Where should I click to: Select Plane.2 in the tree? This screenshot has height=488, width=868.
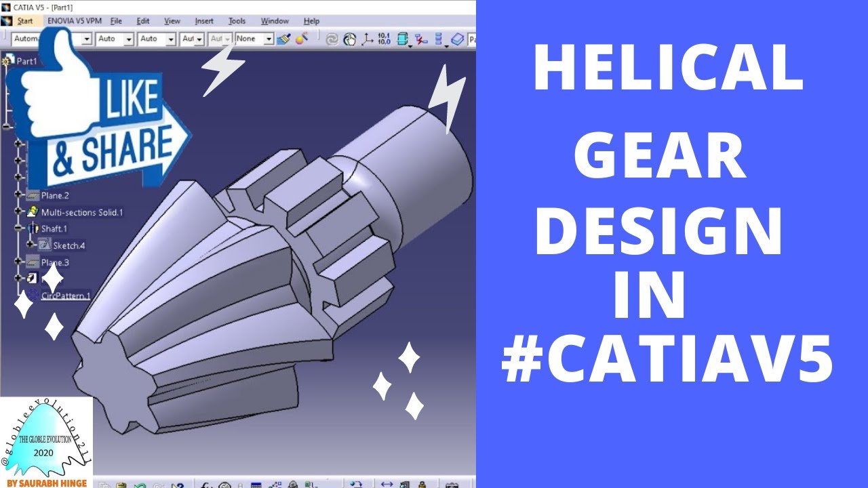[x=56, y=196]
